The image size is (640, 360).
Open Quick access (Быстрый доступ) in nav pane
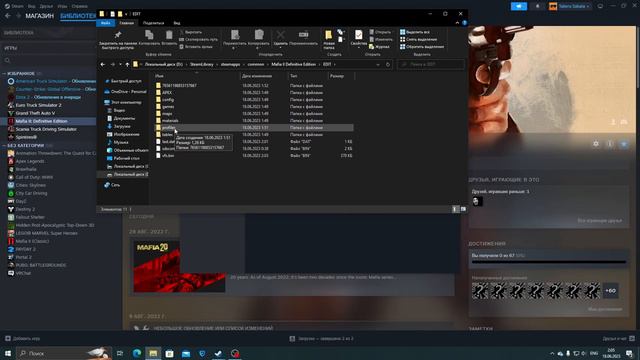click(x=123, y=81)
